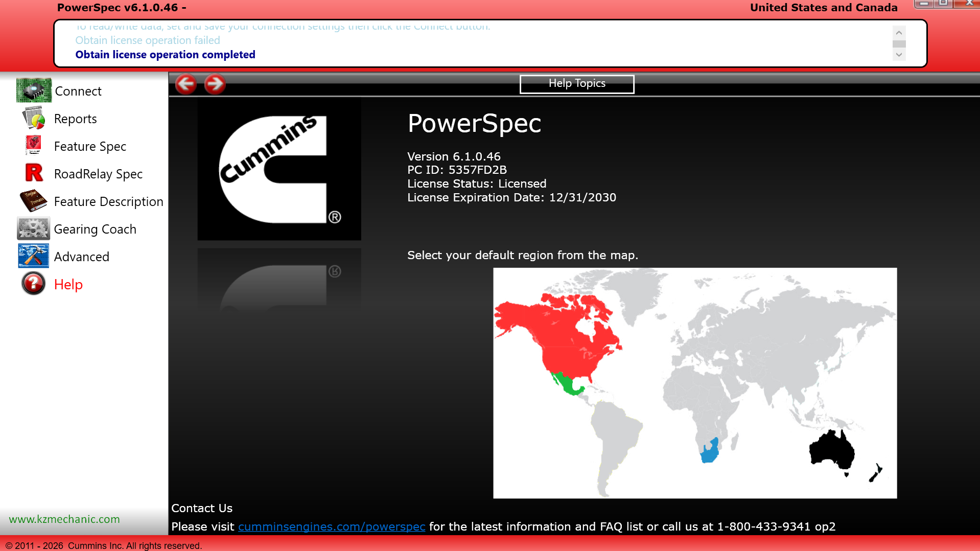Go back with the red left arrow
The height and width of the screenshot is (551, 980).
tap(186, 84)
